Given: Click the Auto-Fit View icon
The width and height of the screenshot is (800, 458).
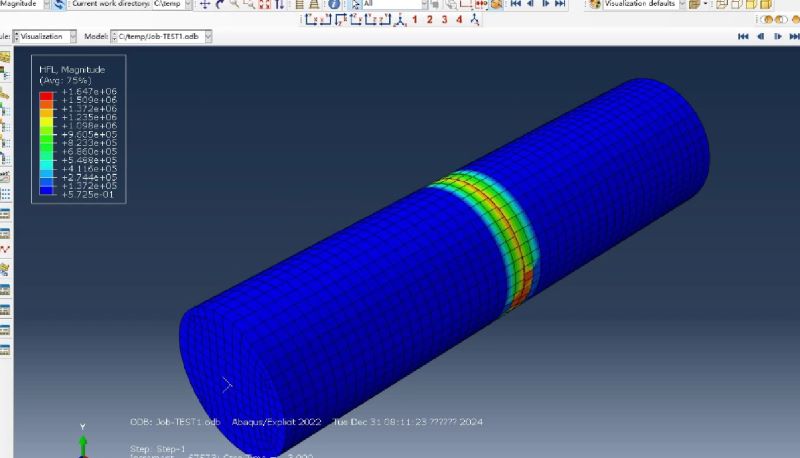Looking at the screenshot, I should tap(264, 4).
